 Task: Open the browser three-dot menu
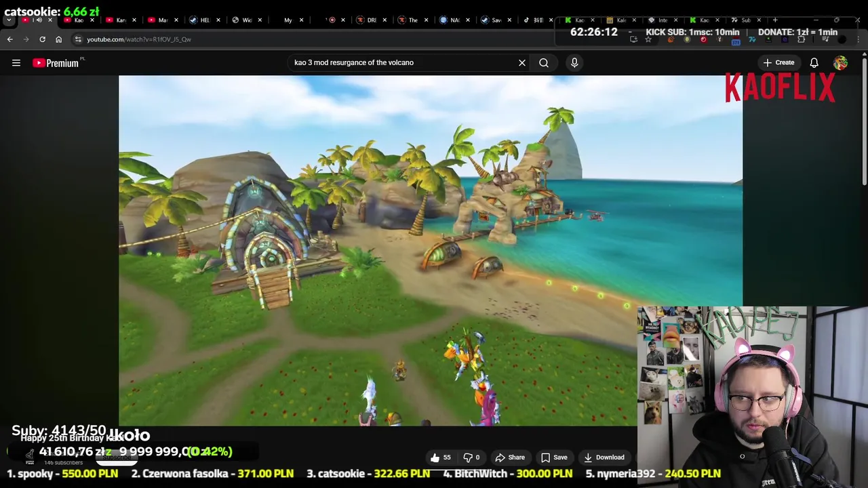859,39
